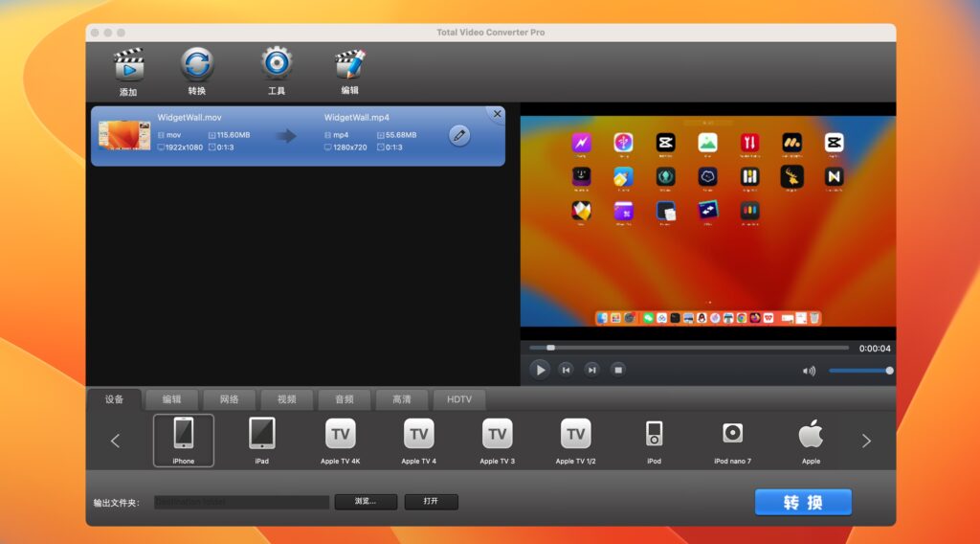Open the 编辑 (Edit) toolbar icon
This screenshot has width=980, height=544.
[x=349, y=64]
